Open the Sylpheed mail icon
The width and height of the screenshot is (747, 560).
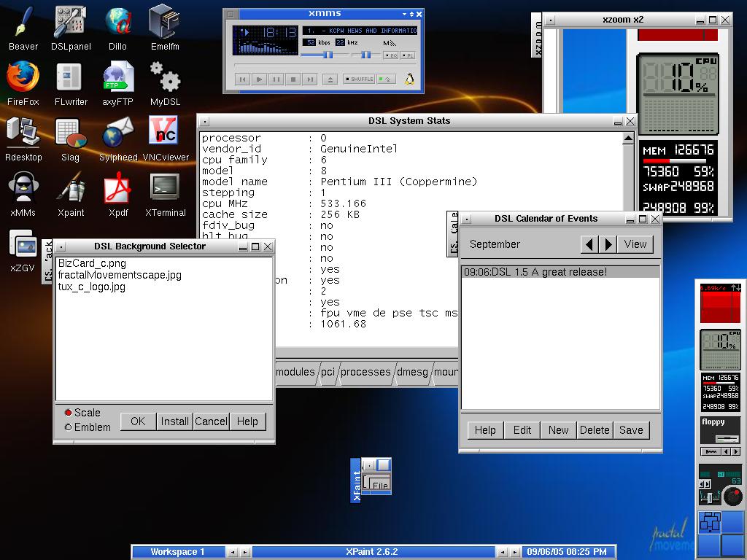(117, 139)
